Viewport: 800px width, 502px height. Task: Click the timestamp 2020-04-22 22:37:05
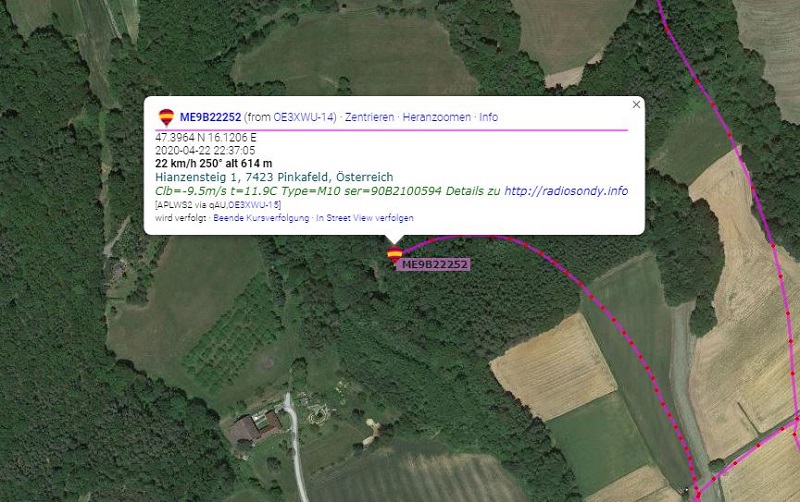point(205,150)
